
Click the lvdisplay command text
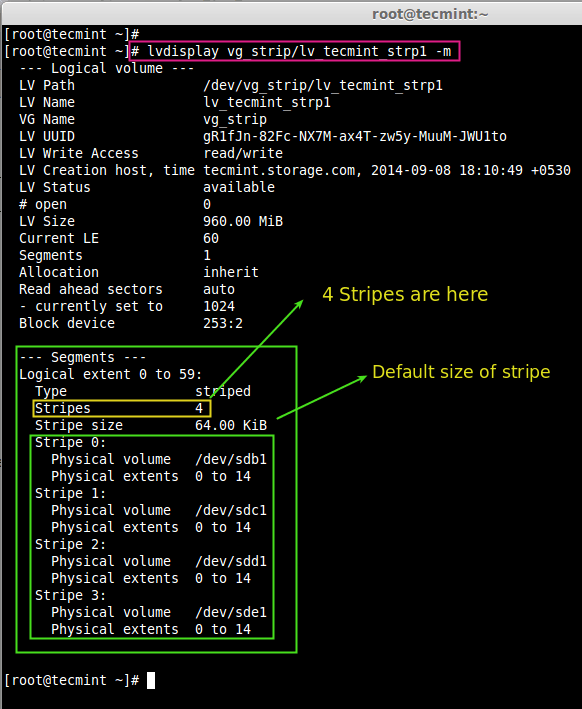tap(299, 51)
